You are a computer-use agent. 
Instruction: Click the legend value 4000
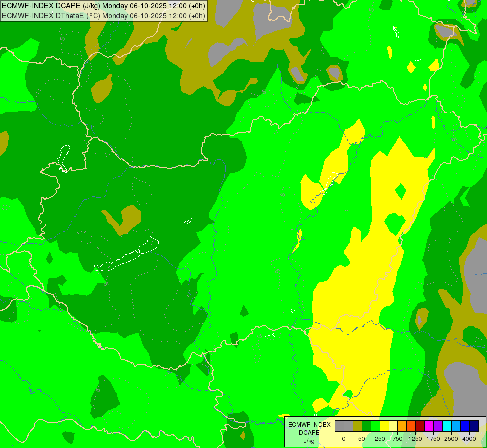tap(469, 439)
